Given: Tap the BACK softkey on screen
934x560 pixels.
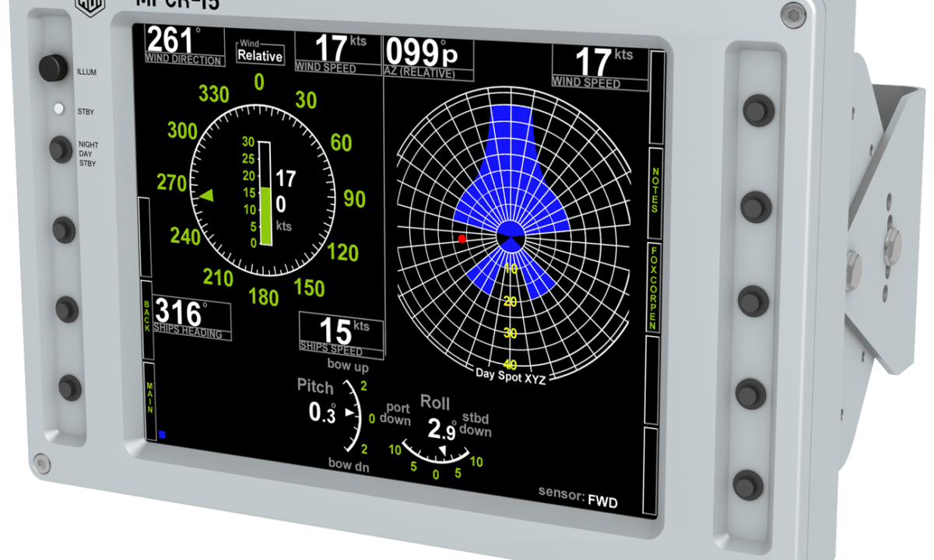Looking at the screenshot, I should click(x=146, y=318).
